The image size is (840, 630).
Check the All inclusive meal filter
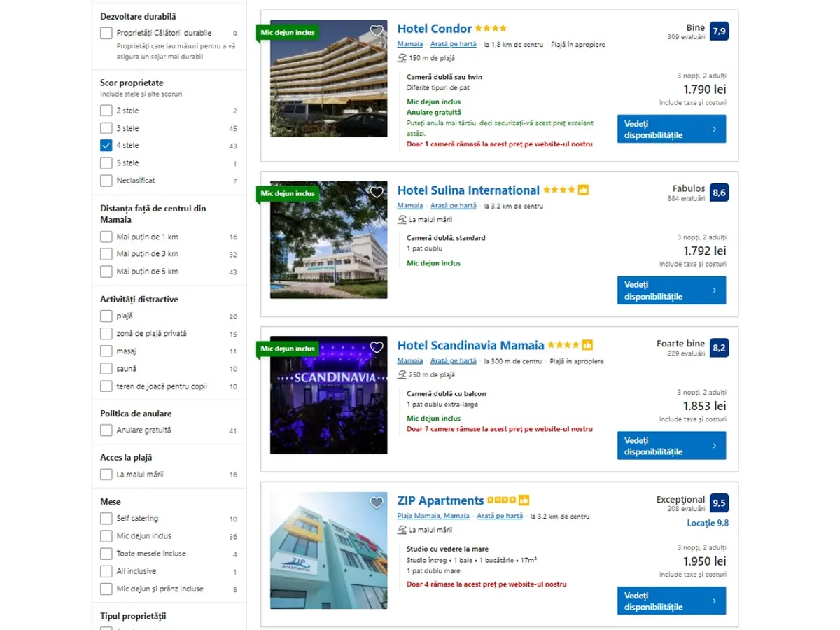[x=106, y=571]
